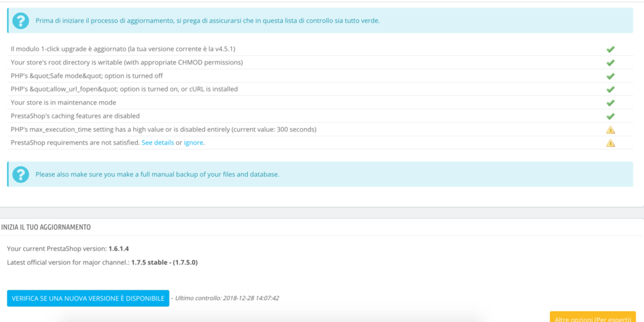This screenshot has width=644, height=322.
Task: Click the ignore link for requirements
Action: click(193, 143)
